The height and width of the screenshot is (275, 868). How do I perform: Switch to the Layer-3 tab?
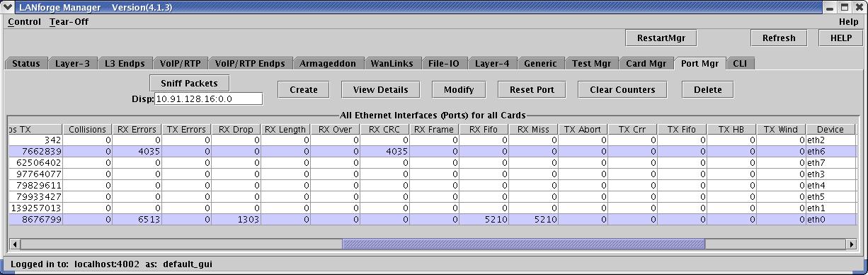72,63
